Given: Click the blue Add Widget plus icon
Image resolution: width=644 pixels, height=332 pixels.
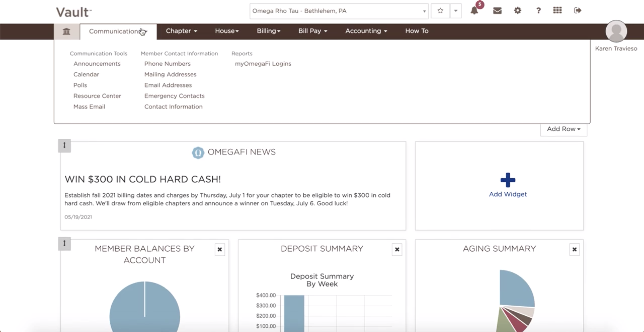Looking at the screenshot, I should click(508, 180).
